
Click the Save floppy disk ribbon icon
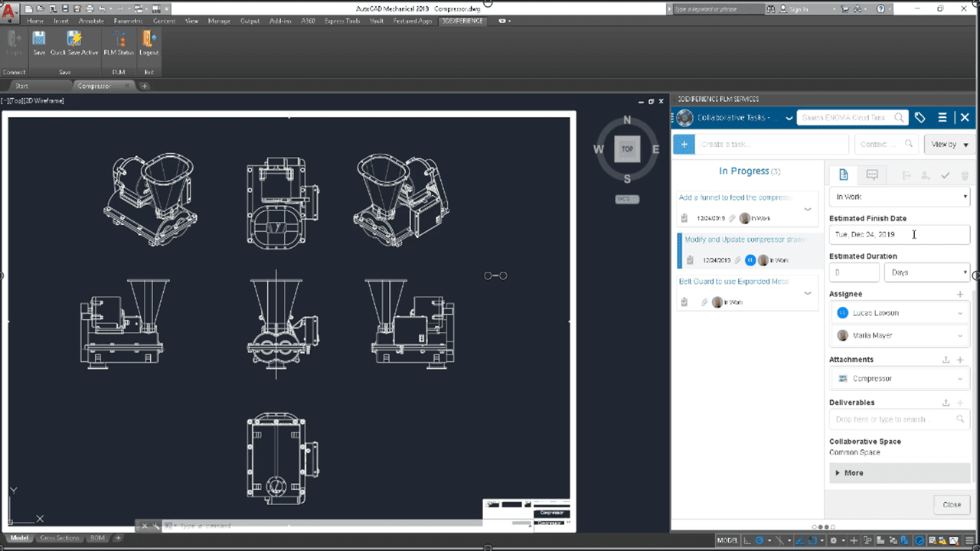point(39,39)
